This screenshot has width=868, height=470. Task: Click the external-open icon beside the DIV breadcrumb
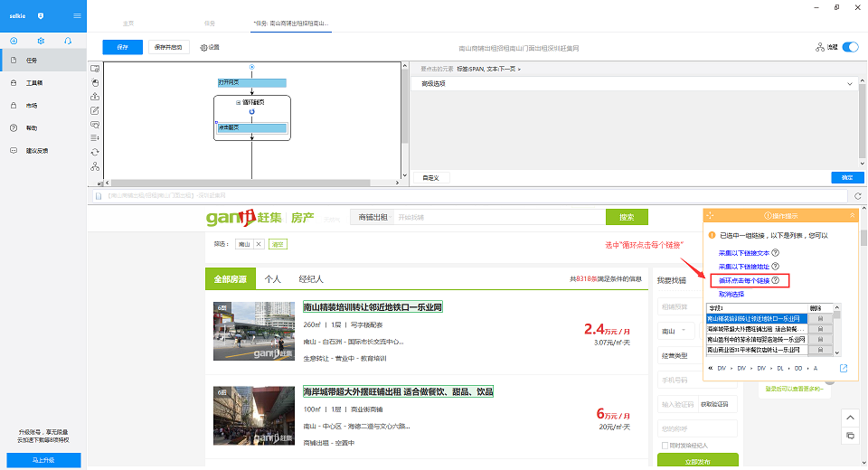pos(844,368)
